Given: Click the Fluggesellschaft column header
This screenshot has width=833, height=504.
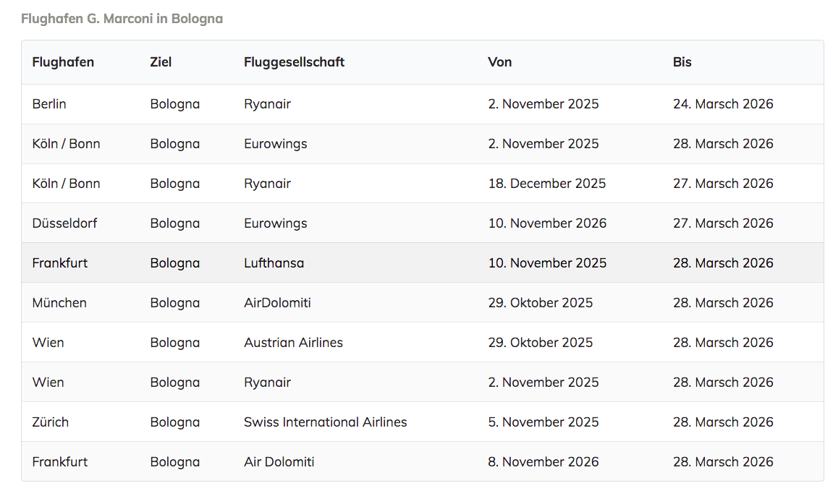Looking at the screenshot, I should pos(294,62).
